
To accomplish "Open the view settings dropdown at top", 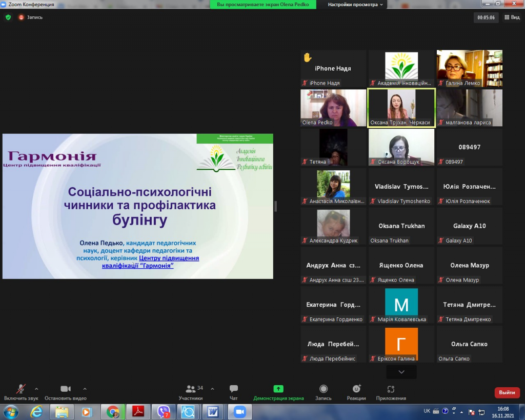I will 356,5.
